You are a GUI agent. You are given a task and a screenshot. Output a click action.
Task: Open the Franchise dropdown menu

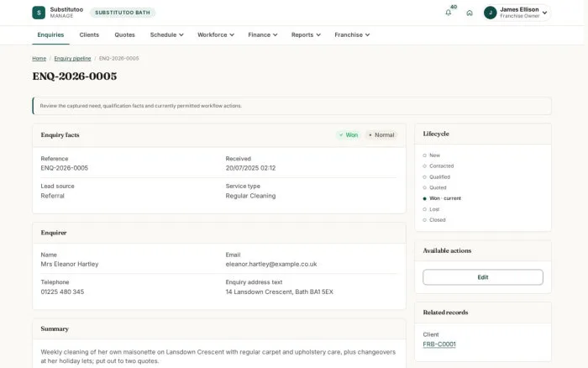pos(352,35)
